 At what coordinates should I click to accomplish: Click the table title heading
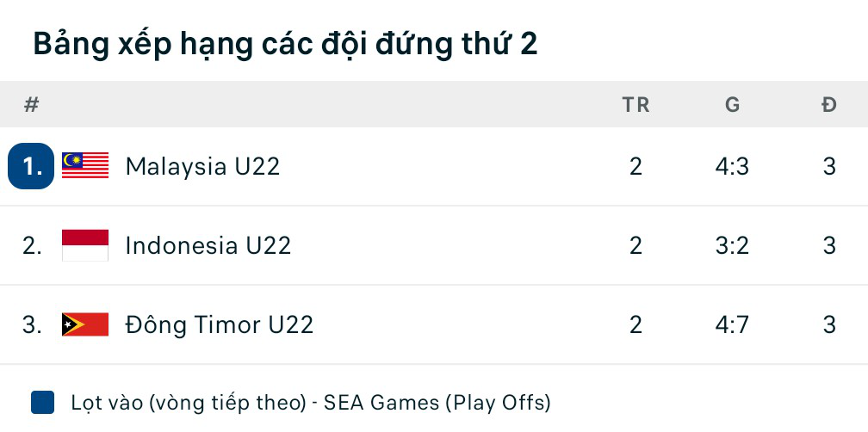[x=285, y=44]
